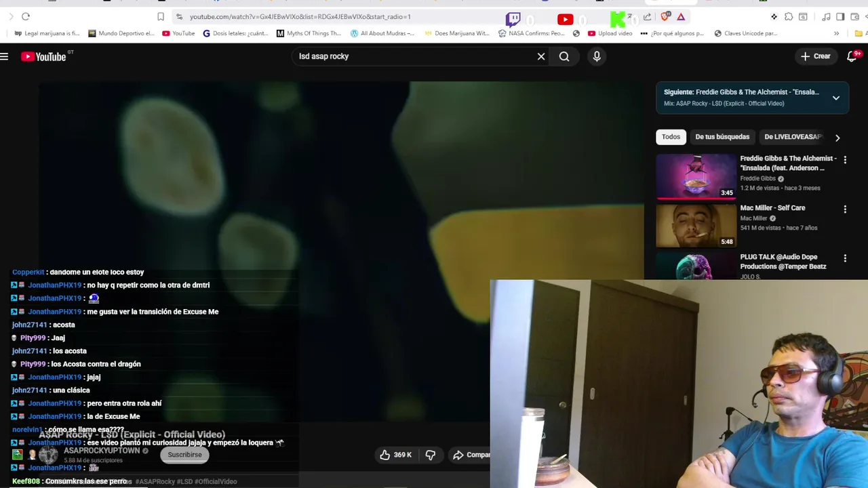
Task: Like the video with 369 K likes
Action: [x=396, y=455]
